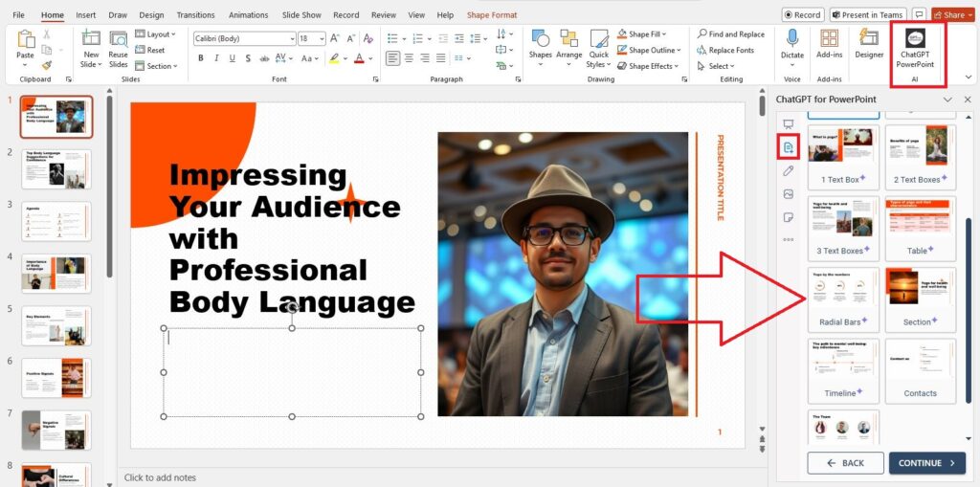Select the add-slide icon in ChatGPT sidebar
Viewport: 980px width, 487px height.
789,147
